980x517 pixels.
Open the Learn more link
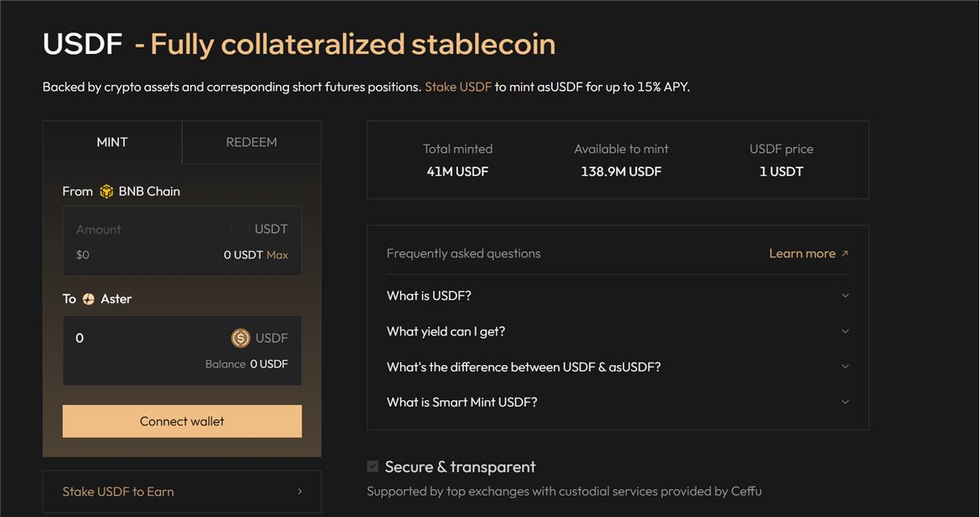[802, 254]
